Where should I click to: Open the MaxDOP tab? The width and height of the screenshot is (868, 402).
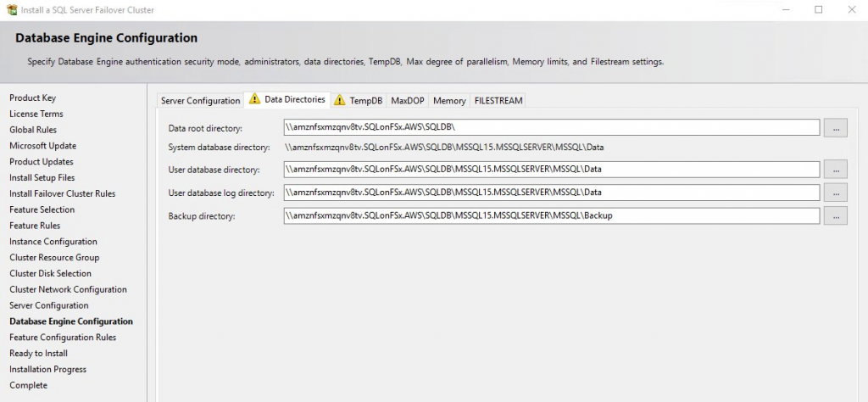click(408, 101)
